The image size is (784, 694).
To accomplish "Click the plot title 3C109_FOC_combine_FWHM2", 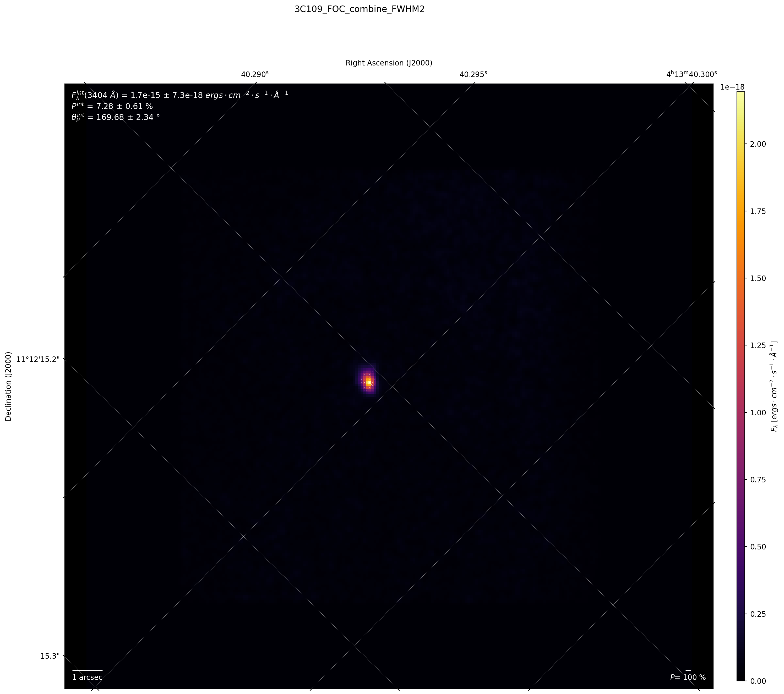I will (360, 10).
